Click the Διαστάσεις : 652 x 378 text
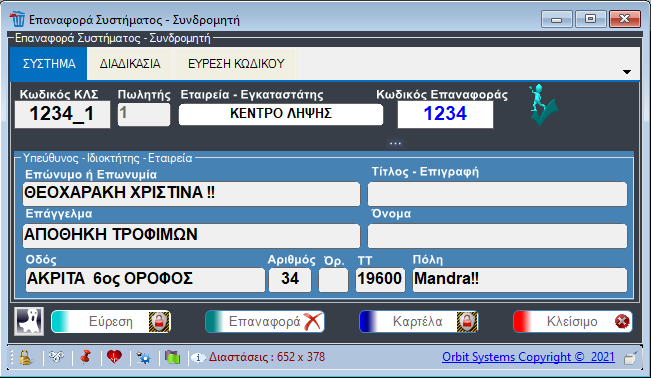The width and height of the screenshot is (651, 378). [x=267, y=357]
